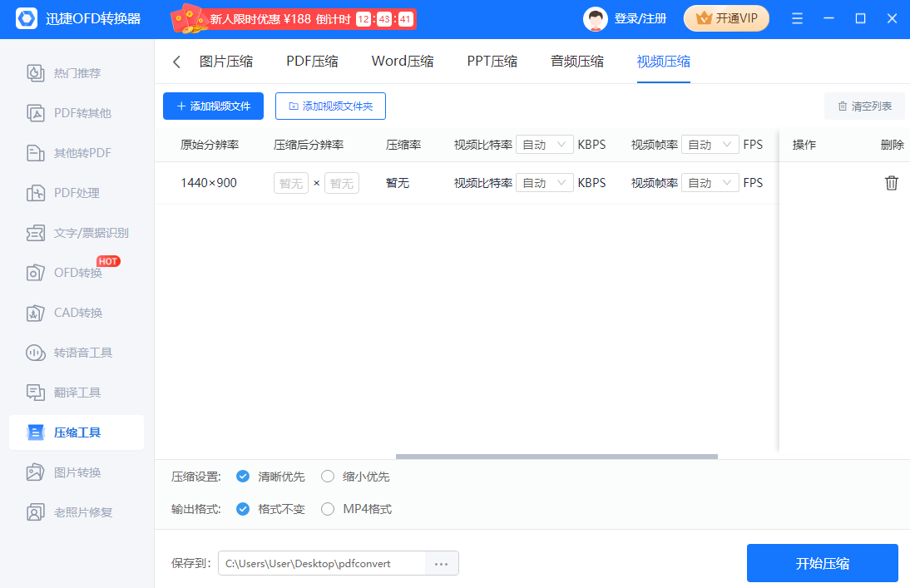Open the 转语音工具 sidebar icon

pyautogui.click(x=36, y=353)
